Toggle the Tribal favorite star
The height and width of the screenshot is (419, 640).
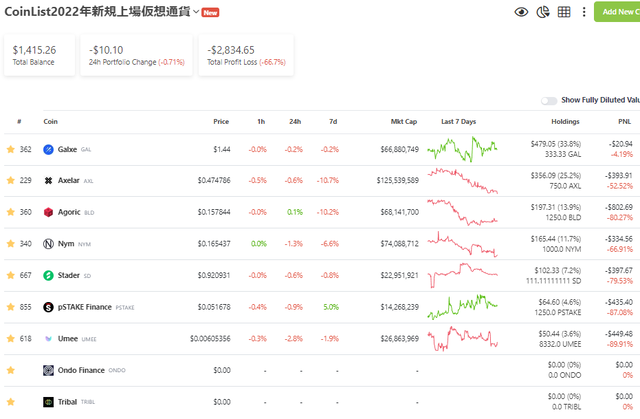[11, 402]
